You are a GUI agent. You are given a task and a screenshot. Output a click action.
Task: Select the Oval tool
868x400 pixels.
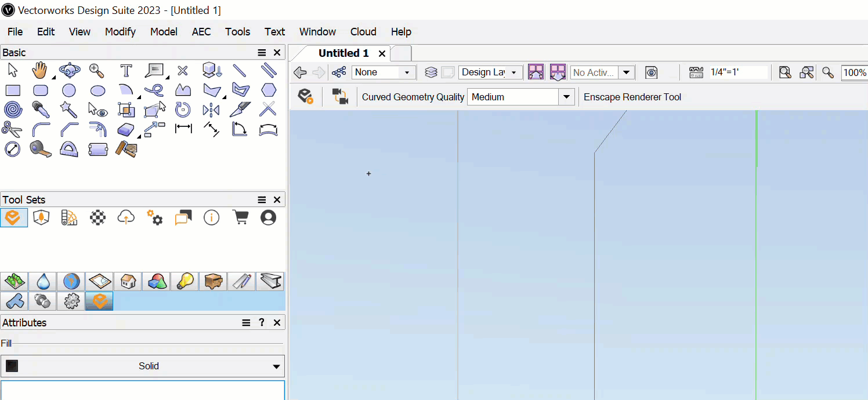pos(97,90)
